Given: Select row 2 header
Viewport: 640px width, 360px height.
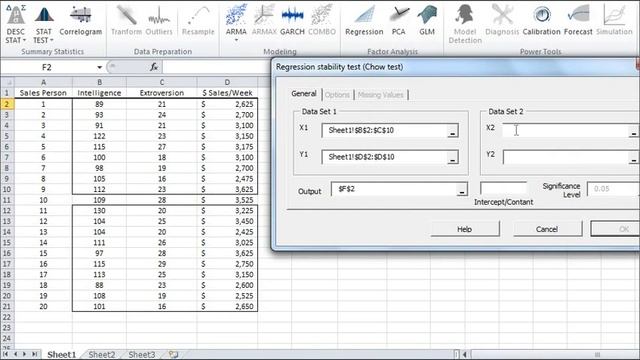Looking at the screenshot, I should coord(7,104).
